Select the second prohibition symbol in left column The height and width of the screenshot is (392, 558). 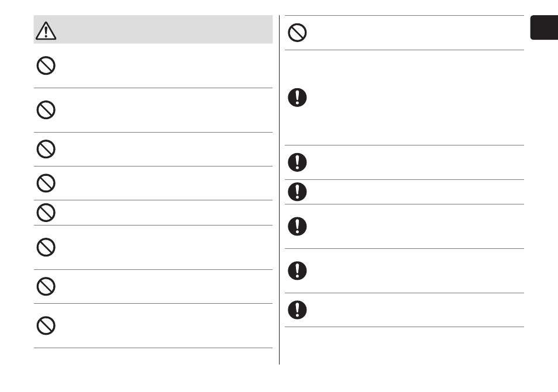click(x=46, y=110)
